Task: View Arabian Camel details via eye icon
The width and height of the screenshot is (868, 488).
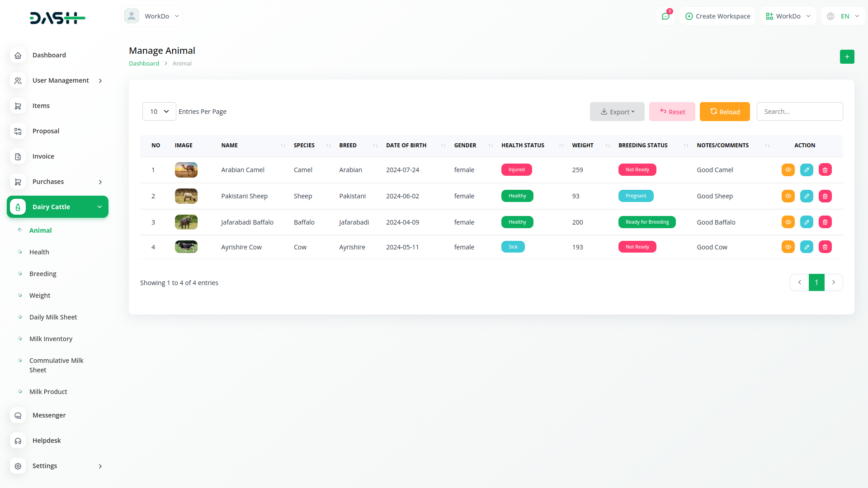Action: 788,170
